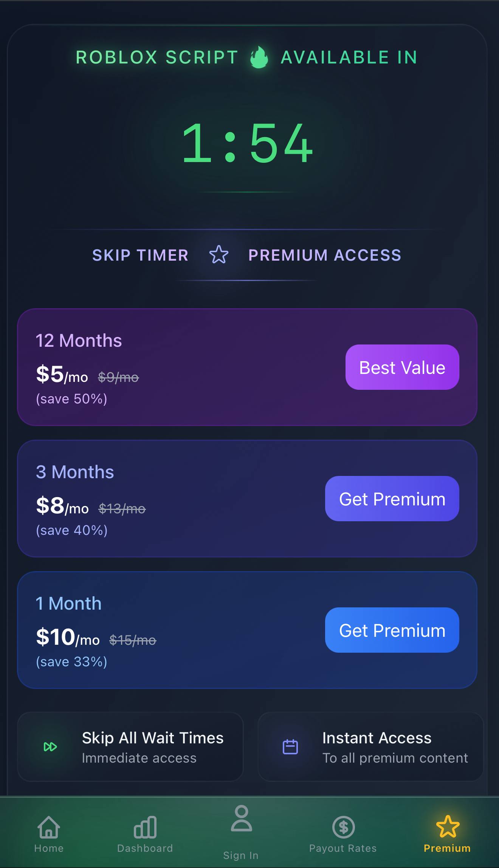Image resolution: width=499 pixels, height=868 pixels.
Task: Click the calendar Instant Access icon
Action: click(290, 747)
